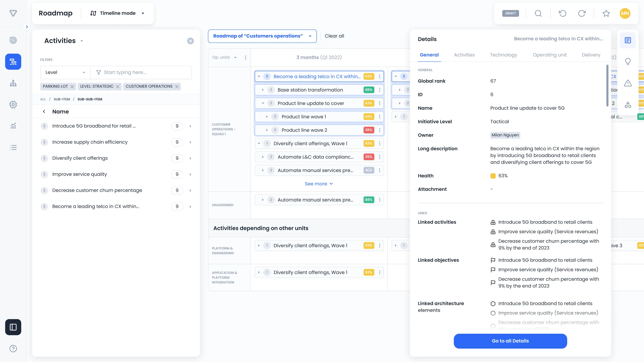Screen dimensions: 644x362
Task: Expand Improve service quality activity arrow
Action: (190, 174)
